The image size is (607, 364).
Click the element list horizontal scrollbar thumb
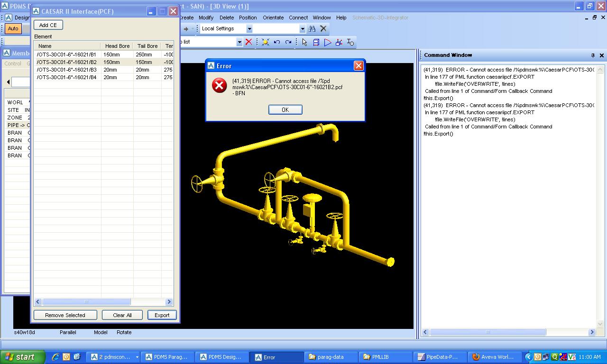(x=86, y=302)
